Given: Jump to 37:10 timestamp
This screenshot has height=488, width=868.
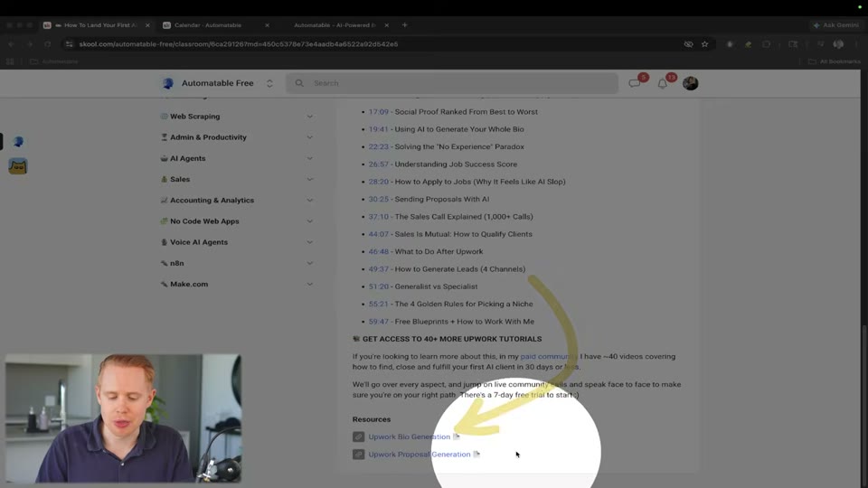Looking at the screenshot, I should coord(379,216).
